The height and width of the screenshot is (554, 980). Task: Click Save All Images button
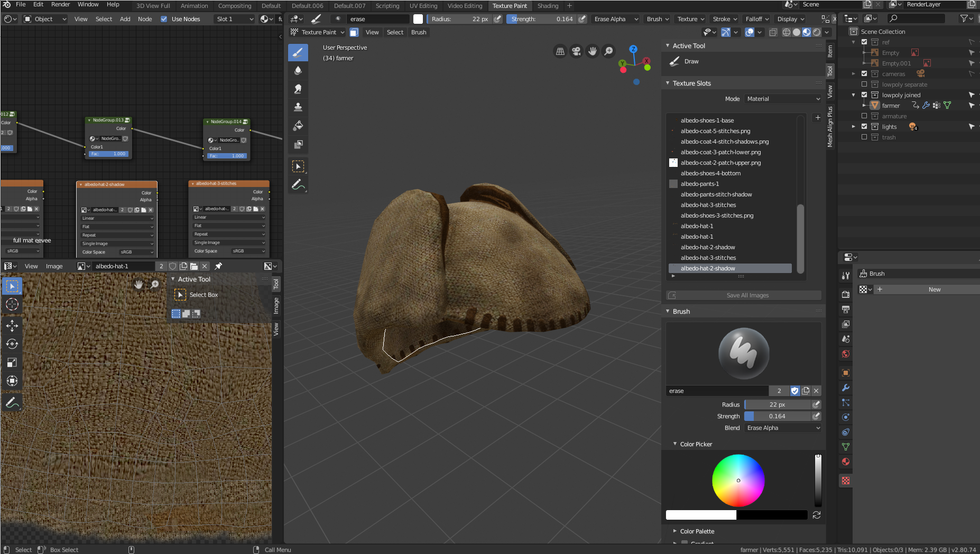[x=744, y=295]
